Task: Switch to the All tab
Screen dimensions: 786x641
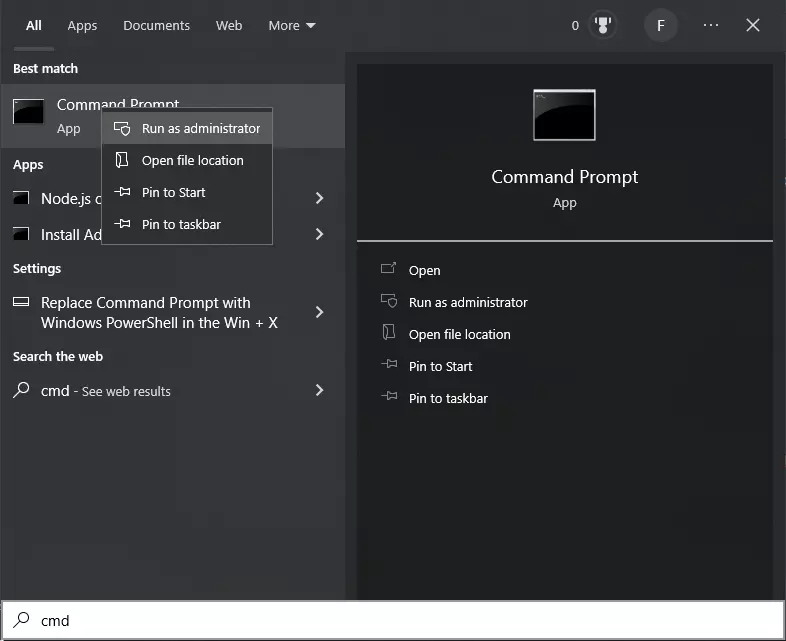Action: pyautogui.click(x=34, y=26)
